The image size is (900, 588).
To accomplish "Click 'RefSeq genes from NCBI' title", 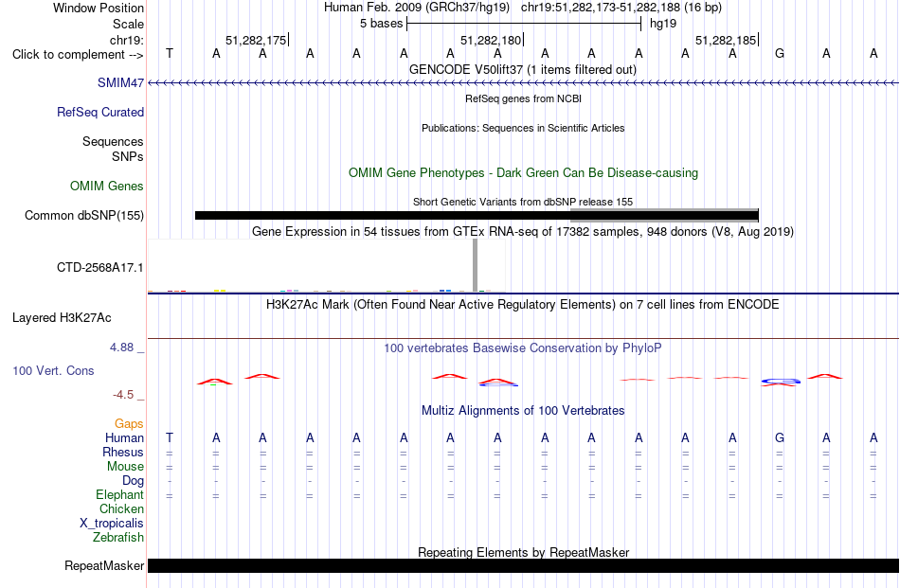I will [523, 98].
